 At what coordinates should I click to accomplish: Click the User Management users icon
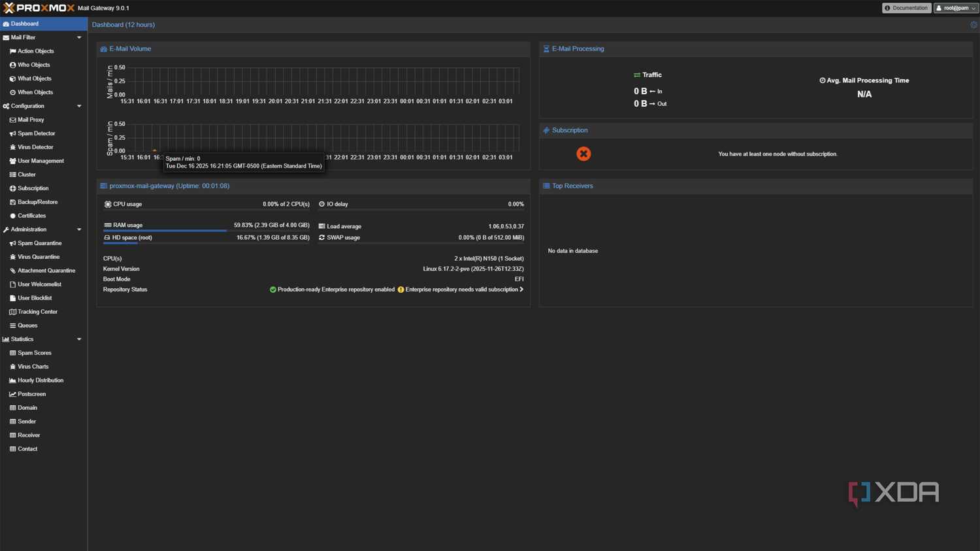pyautogui.click(x=12, y=161)
